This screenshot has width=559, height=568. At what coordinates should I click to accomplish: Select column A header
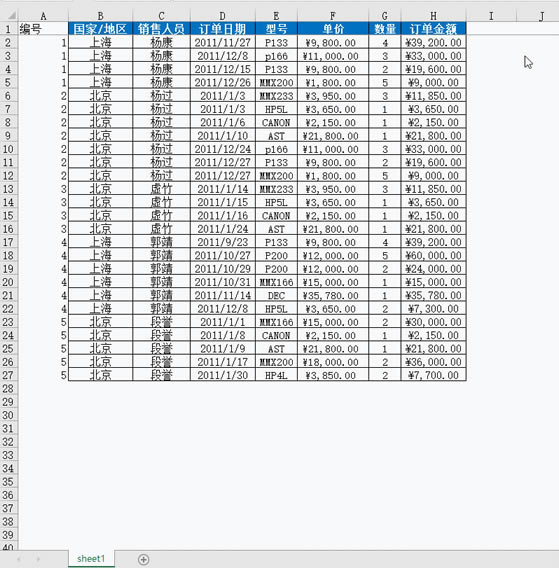pos(43,16)
